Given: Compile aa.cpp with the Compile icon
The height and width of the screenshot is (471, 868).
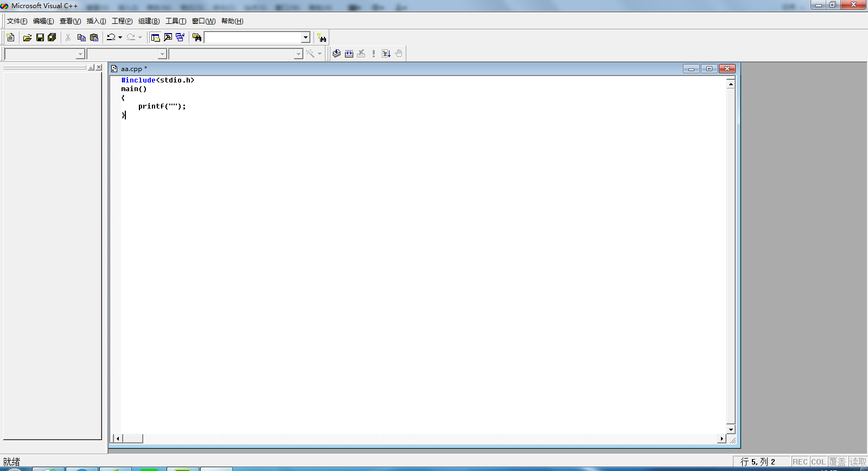Looking at the screenshot, I should click(336, 53).
